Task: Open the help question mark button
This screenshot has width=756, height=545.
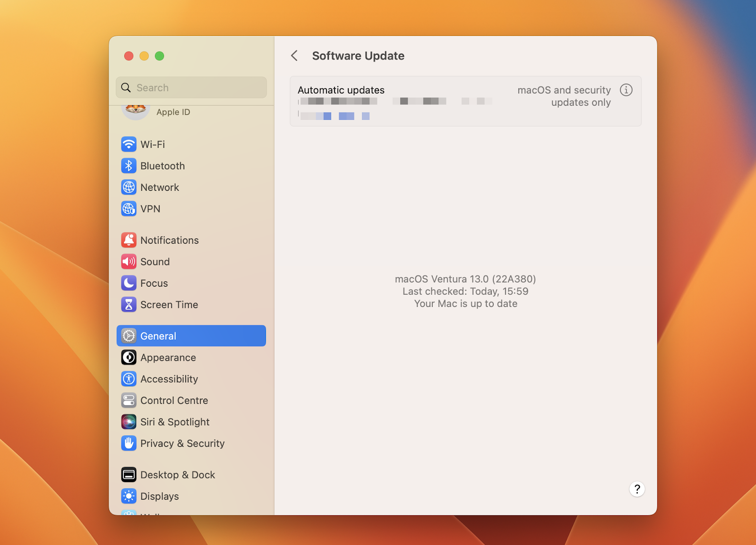Action: click(637, 489)
